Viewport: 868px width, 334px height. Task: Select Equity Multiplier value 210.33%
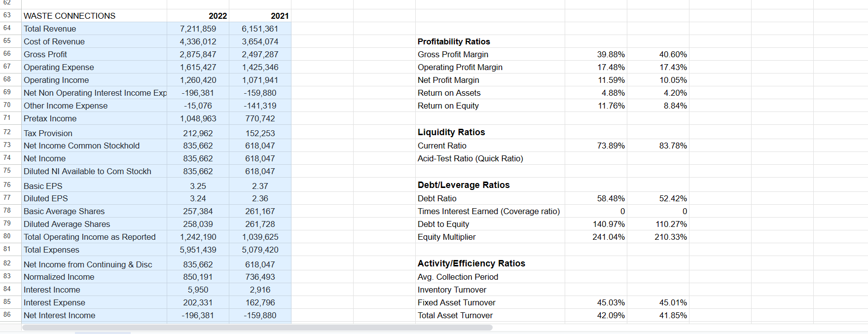658,237
